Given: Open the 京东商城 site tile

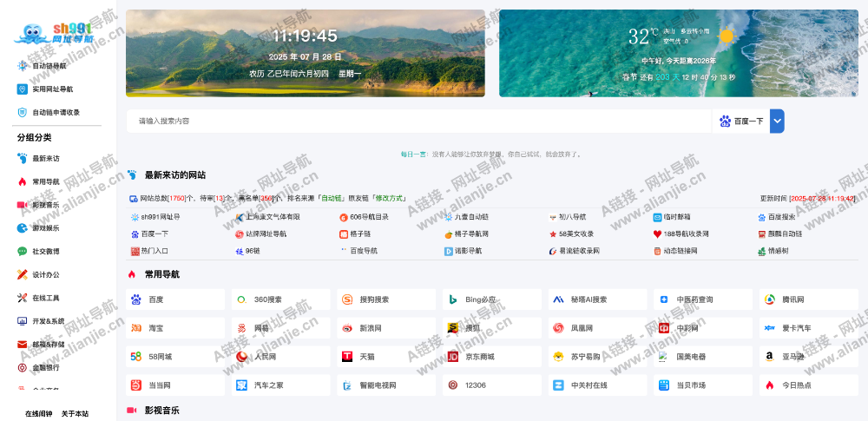Looking at the screenshot, I should (x=491, y=357).
